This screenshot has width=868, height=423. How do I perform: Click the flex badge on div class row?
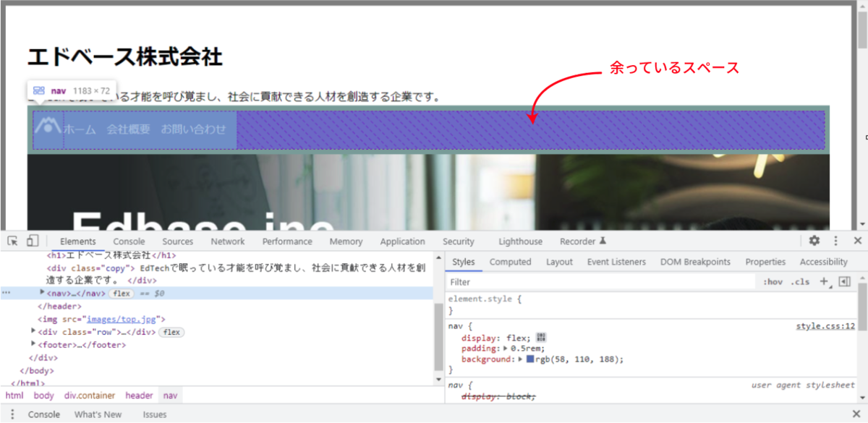pyautogui.click(x=171, y=332)
